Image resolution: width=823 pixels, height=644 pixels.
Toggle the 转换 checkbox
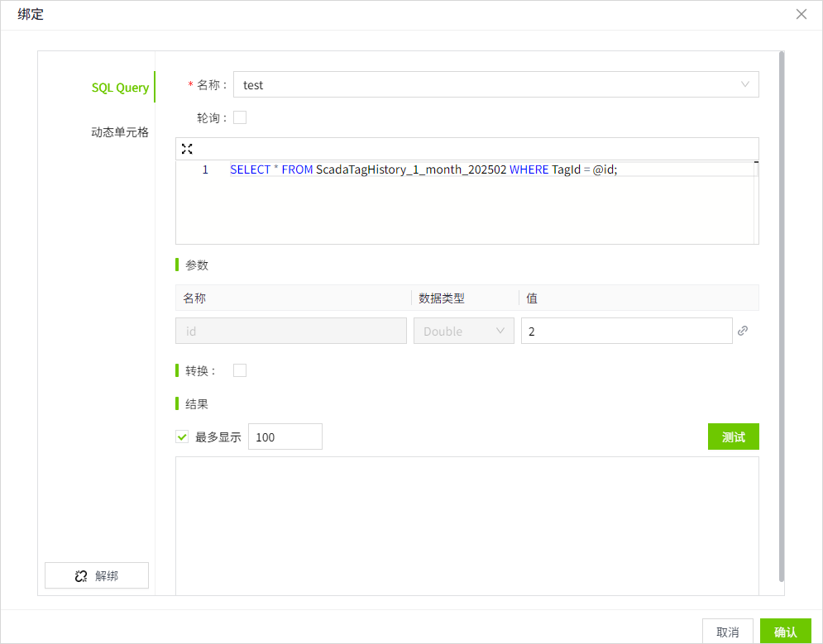pyautogui.click(x=240, y=370)
